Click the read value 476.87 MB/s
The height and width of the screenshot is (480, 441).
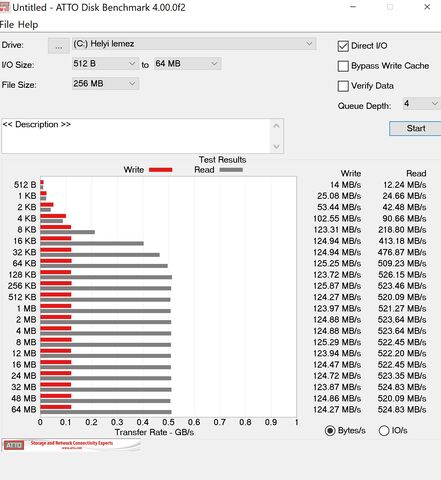402,252
